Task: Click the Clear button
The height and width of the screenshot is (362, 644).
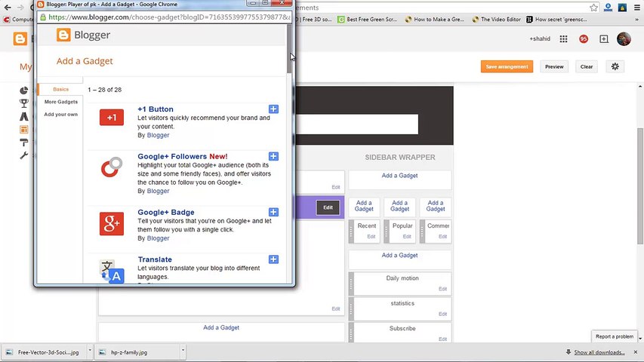Action: click(x=587, y=66)
